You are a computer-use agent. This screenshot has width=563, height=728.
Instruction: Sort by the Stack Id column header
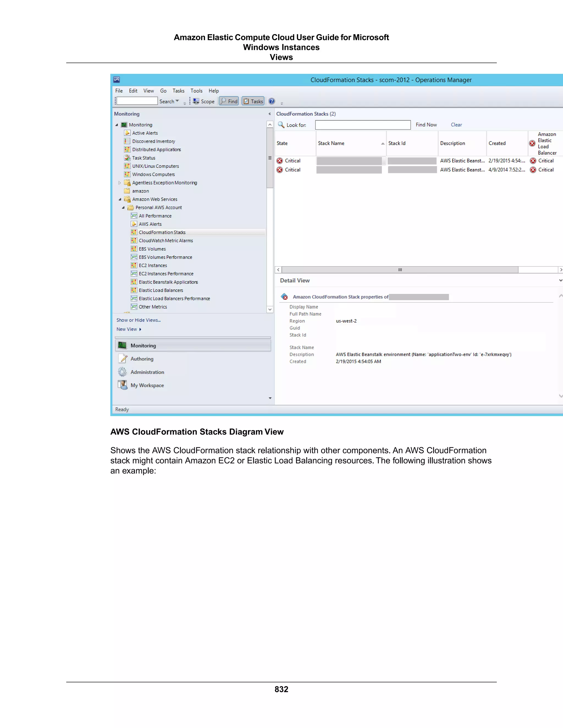point(412,143)
